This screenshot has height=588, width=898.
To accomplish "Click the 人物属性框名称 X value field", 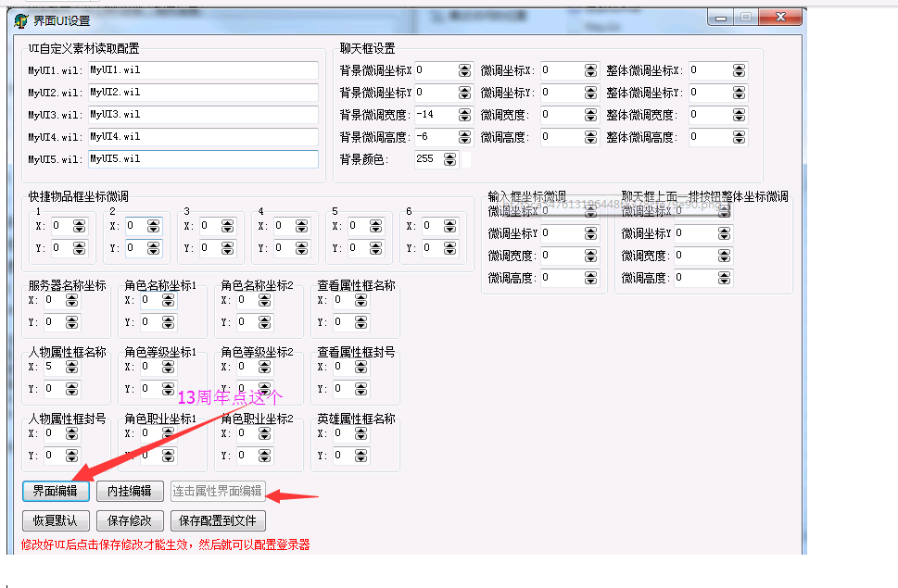I will pos(53,367).
